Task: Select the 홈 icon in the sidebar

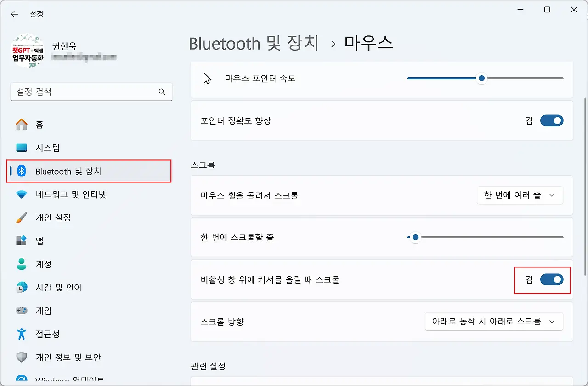Action: 22,124
